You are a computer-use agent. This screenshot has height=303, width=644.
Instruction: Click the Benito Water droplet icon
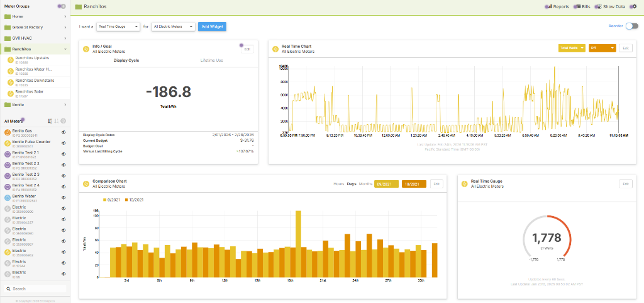point(8,198)
